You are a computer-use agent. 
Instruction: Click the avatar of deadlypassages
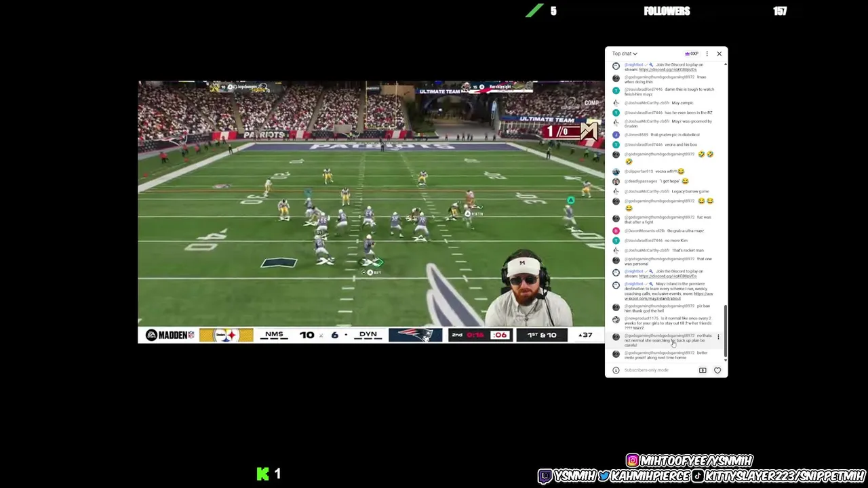click(616, 181)
